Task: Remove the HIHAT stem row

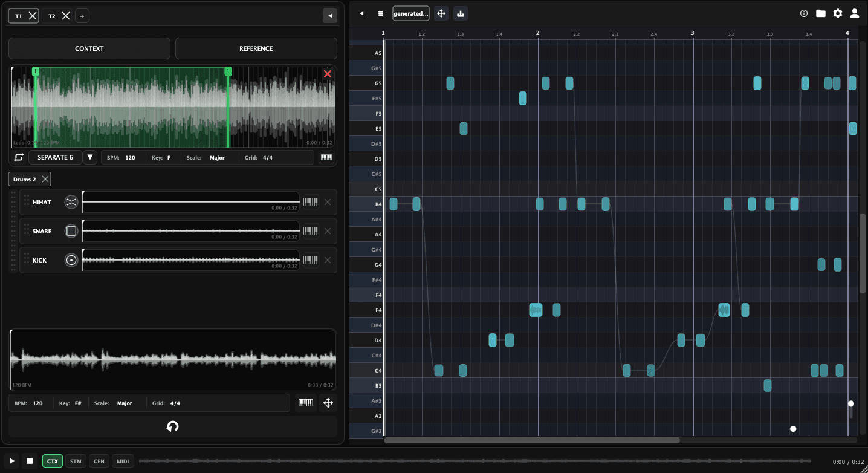Action: tap(328, 202)
